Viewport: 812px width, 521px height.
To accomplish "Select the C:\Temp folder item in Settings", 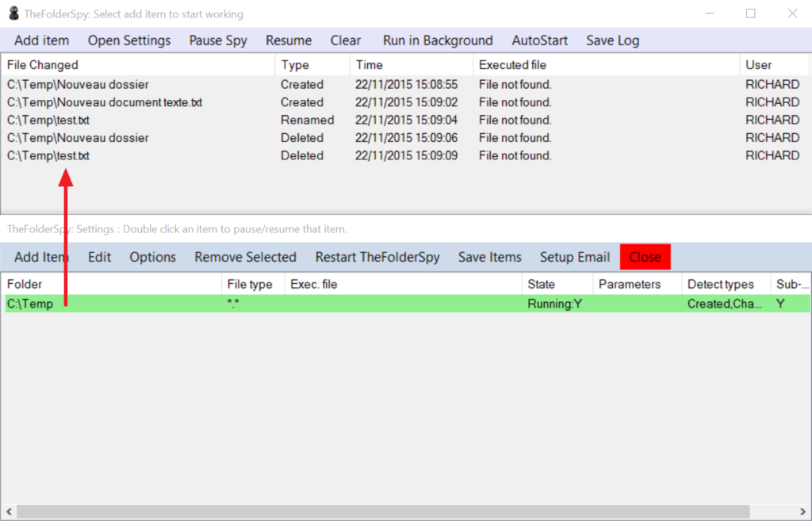I will pos(408,304).
